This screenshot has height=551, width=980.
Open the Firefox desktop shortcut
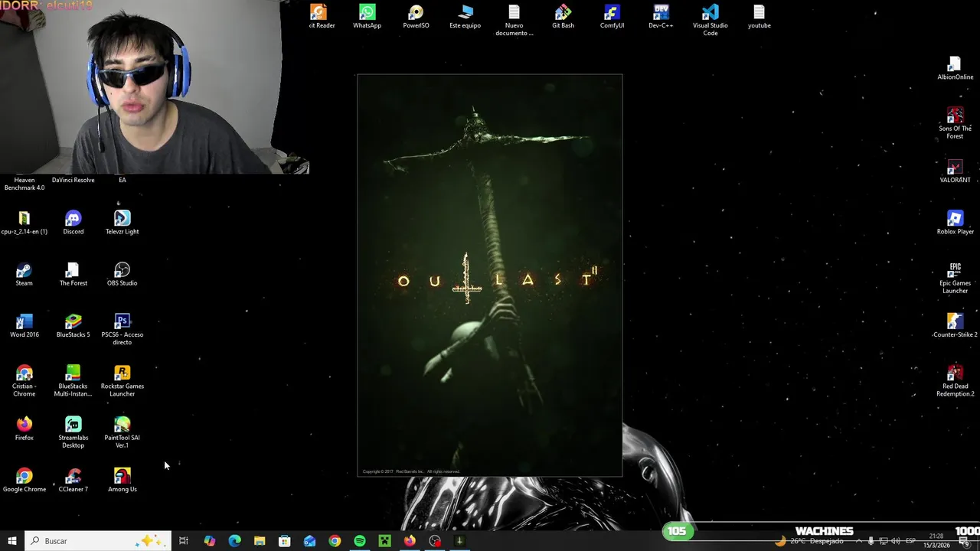click(24, 429)
